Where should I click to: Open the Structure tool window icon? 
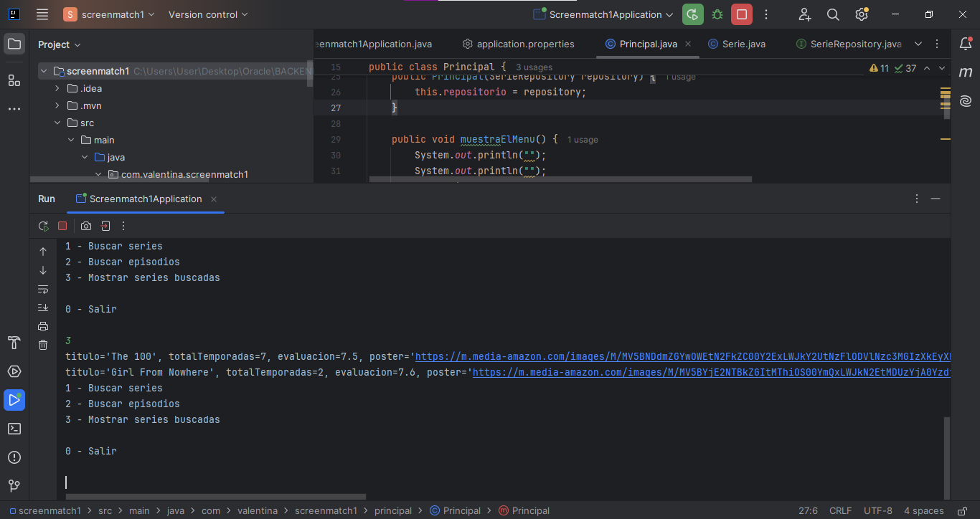pos(14,80)
